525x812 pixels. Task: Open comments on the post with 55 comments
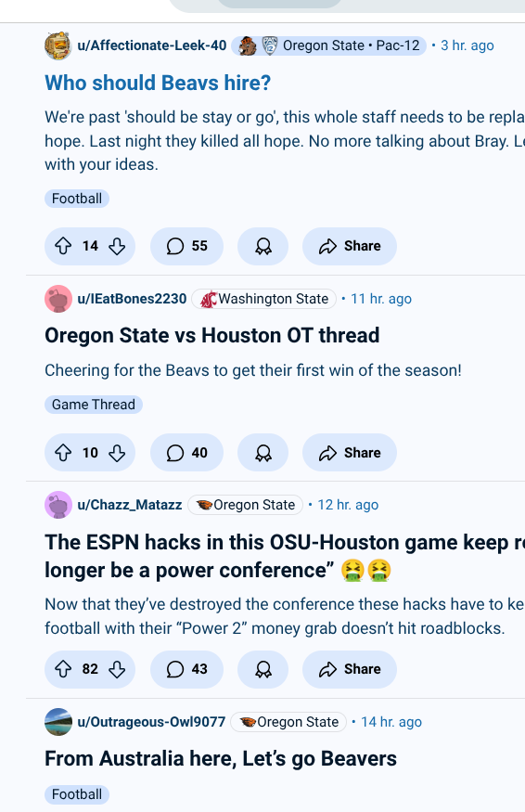coord(187,246)
